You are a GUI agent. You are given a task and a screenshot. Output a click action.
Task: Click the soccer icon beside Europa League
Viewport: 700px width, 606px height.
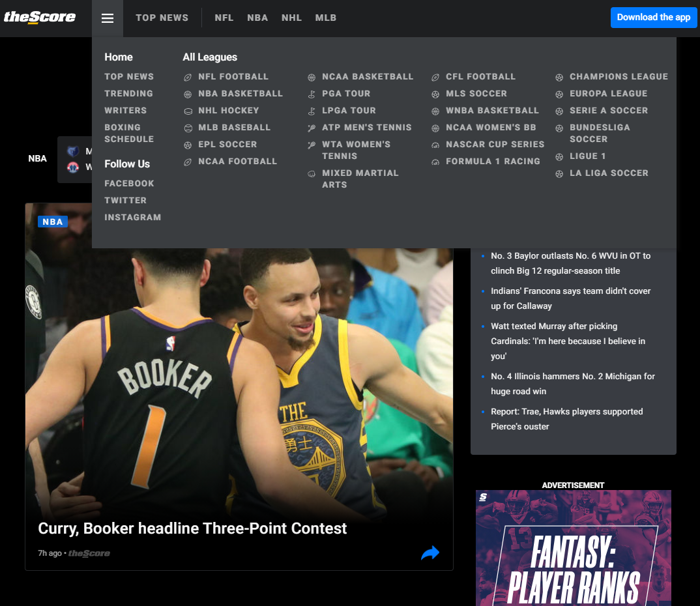(x=559, y=94)
